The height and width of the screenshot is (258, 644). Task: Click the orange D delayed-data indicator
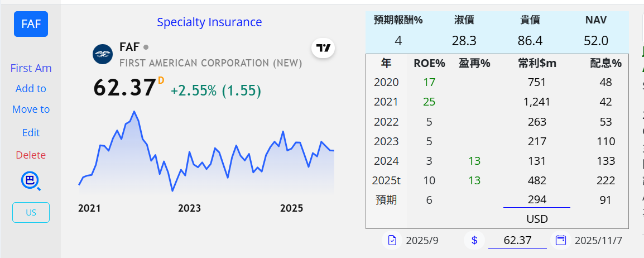click(x=161, y=80)
